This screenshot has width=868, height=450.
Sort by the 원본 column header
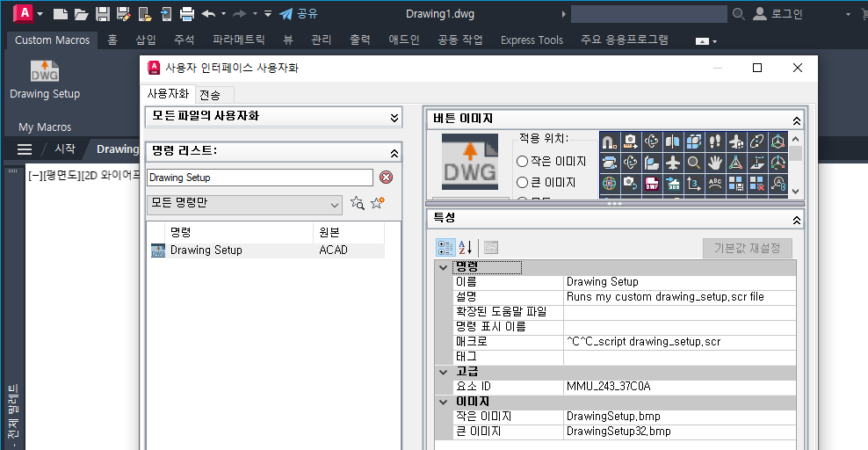(349, 232)
